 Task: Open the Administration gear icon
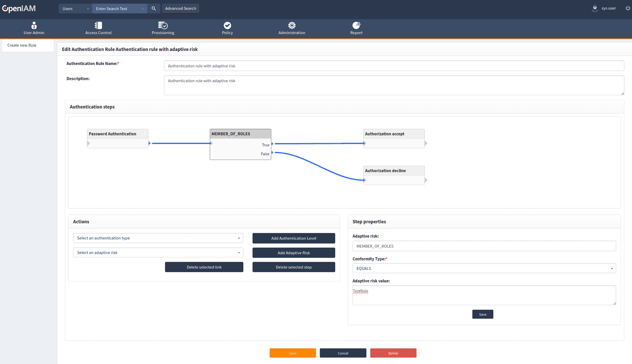[292, 28]
